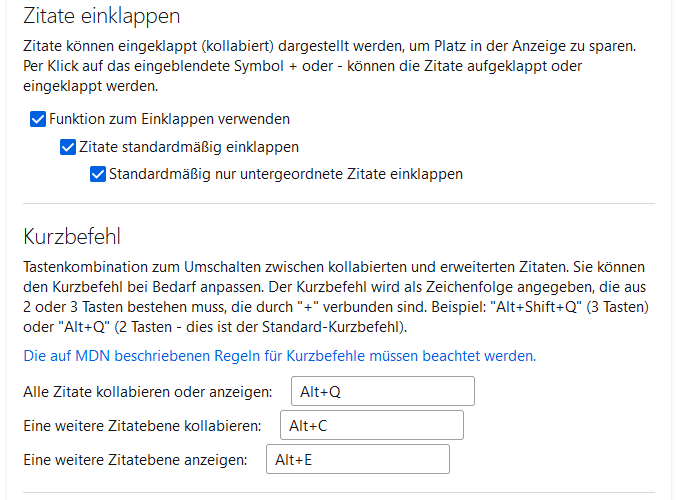Click the "Zitate einklappen" section heading

104,16
